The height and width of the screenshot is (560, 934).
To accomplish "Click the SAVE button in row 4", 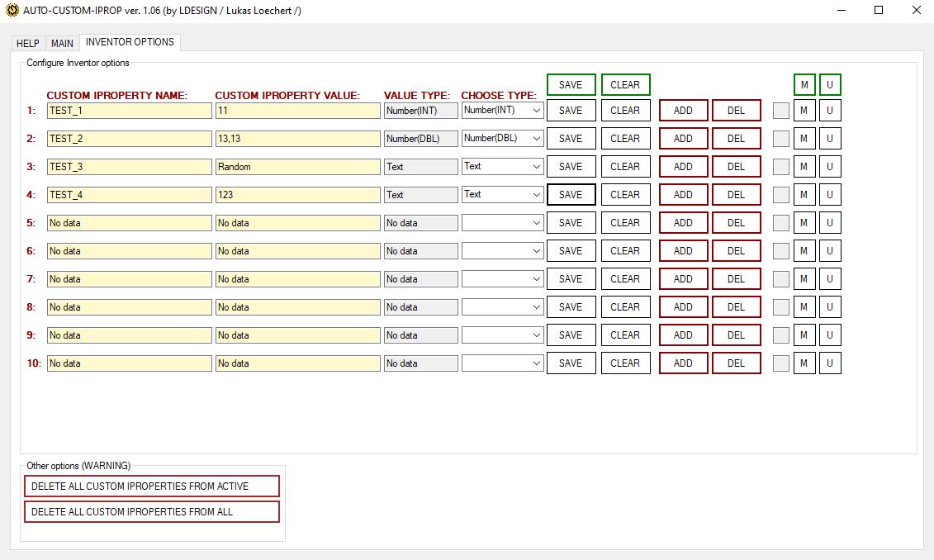I will pos(571,195).
